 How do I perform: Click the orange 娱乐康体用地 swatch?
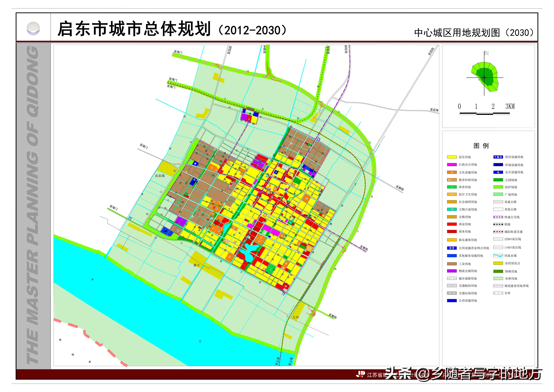[452, 240]
